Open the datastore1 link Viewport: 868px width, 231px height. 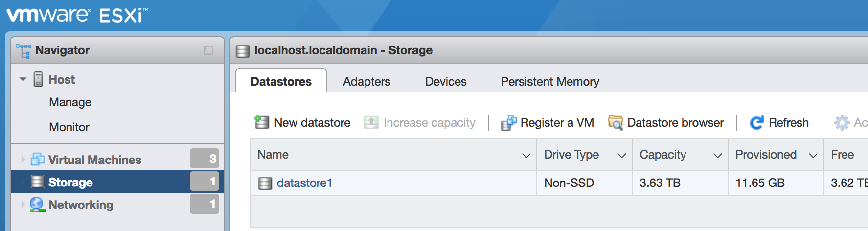(x=304, y=183)
